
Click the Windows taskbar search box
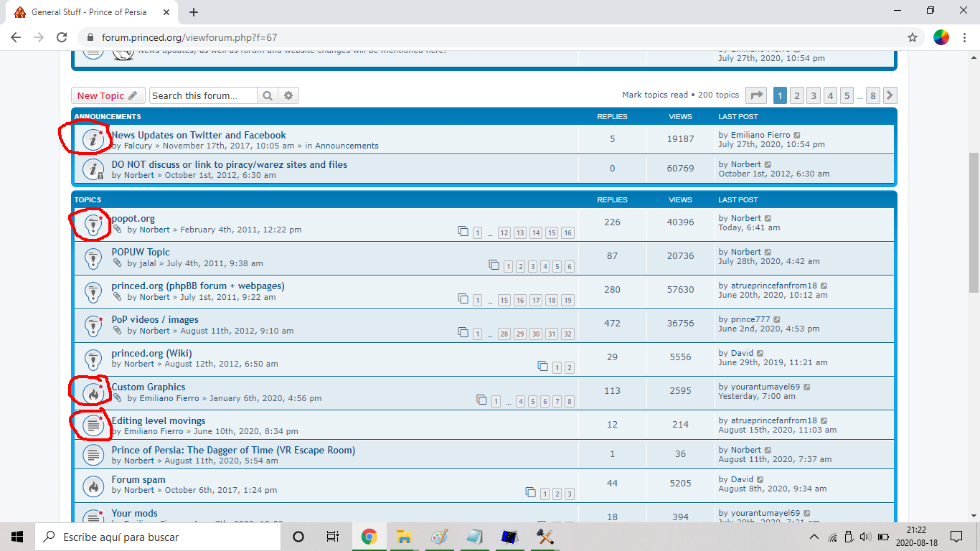(x=159, y=537)
